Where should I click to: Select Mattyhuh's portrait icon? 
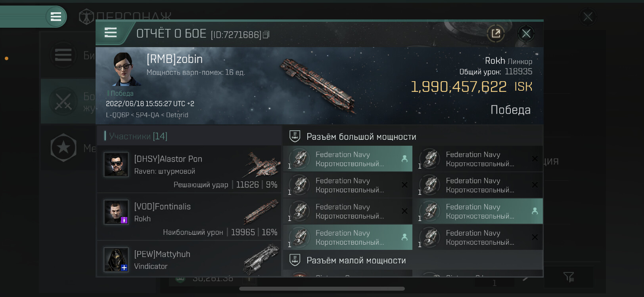[x=116, y=259]
